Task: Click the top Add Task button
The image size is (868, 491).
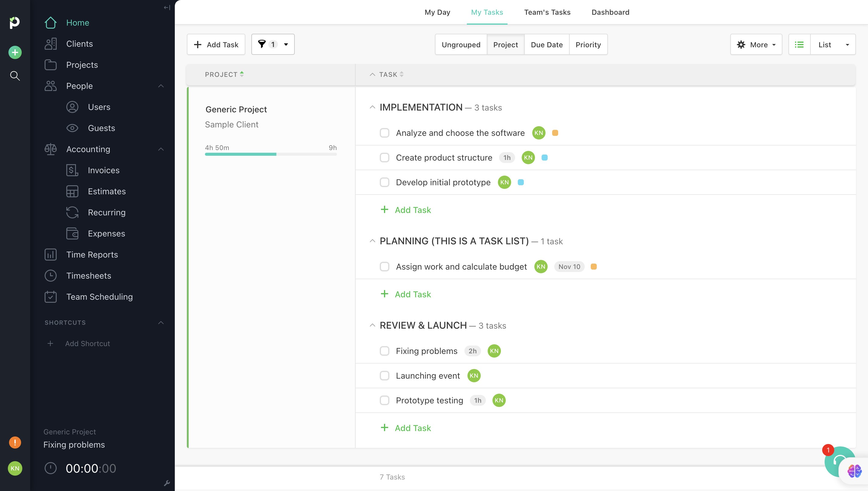Action: coord(216,45)
